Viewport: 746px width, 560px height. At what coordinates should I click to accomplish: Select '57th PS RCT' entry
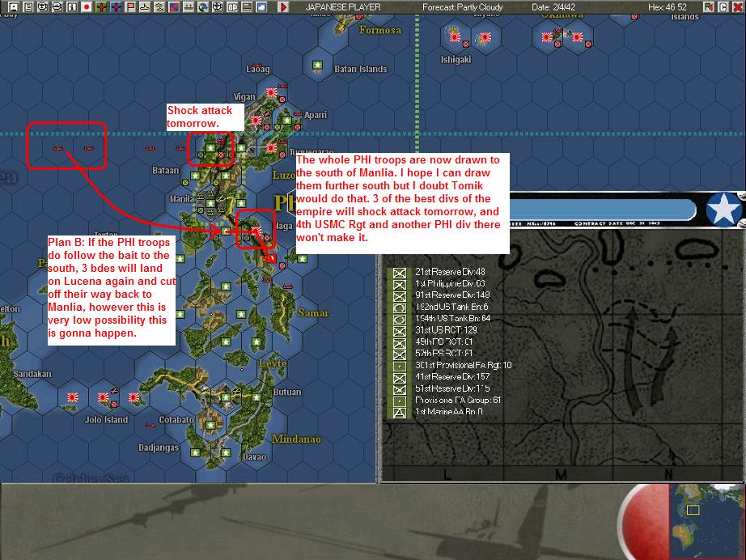pos(444,353)
